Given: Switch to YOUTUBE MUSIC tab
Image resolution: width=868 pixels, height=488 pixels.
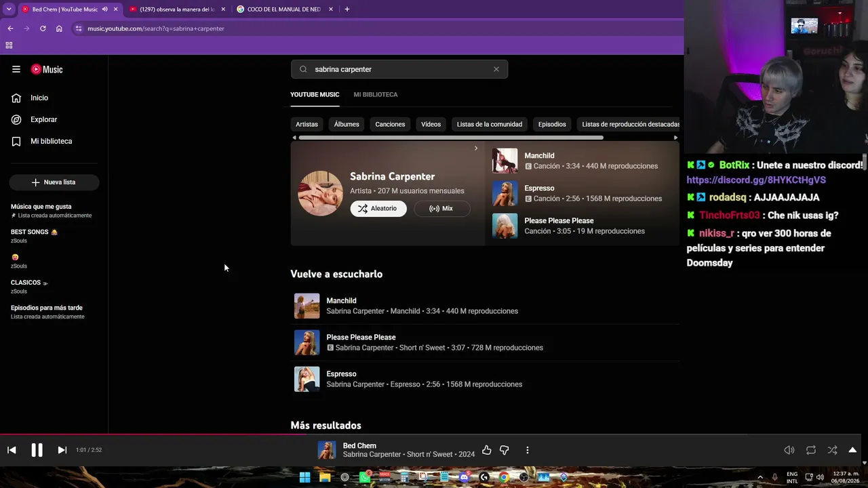Looking at the screenshot, I should click(x=315, y=94).
